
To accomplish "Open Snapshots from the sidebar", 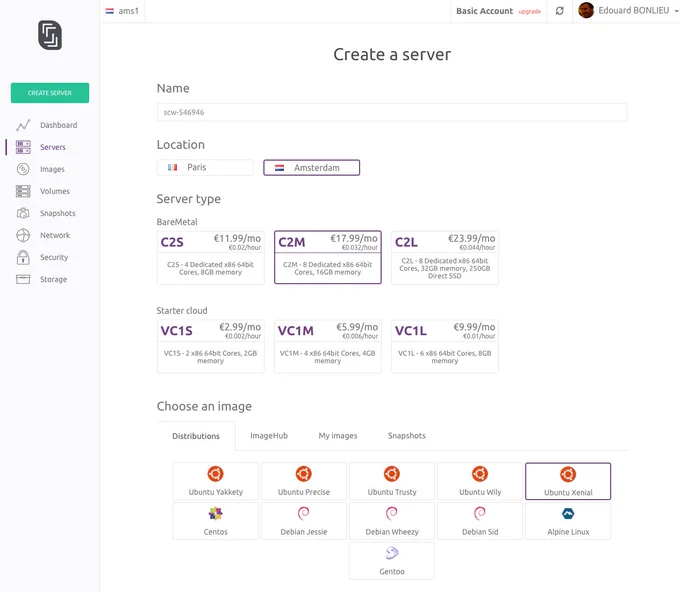I will coord(58,213).
